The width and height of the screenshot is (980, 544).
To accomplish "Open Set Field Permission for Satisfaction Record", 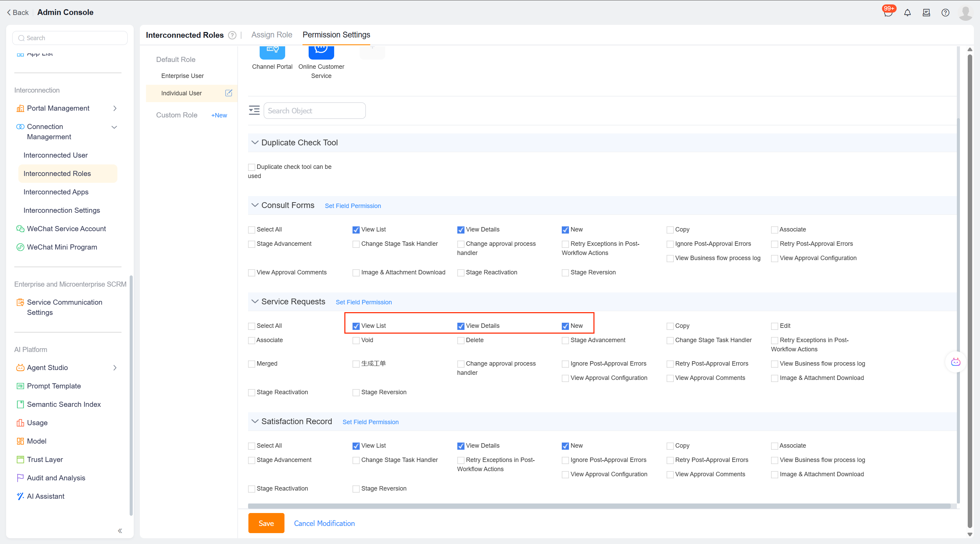I will pos(371,422).
